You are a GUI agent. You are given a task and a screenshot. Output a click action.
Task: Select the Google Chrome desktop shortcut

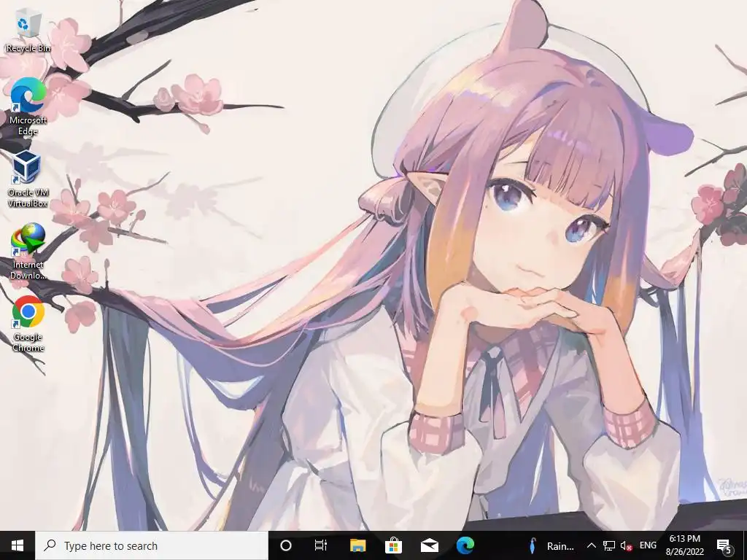pos(28,324)
